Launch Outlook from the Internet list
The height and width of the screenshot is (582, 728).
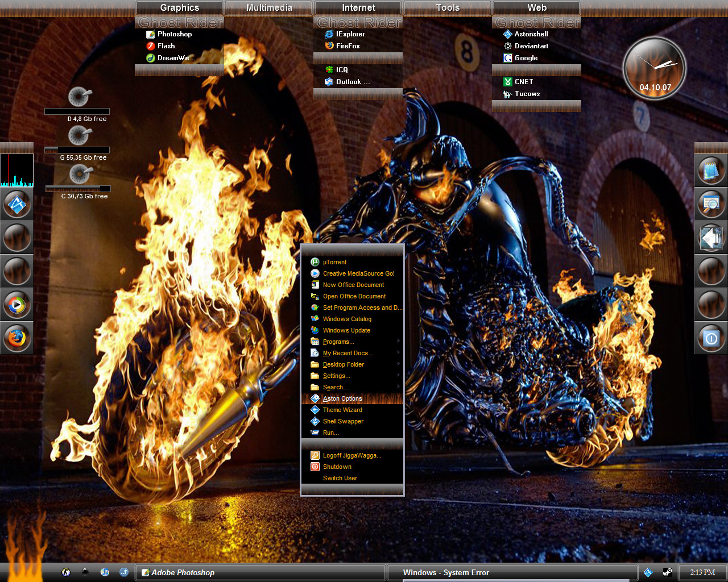tap(347, 82)
